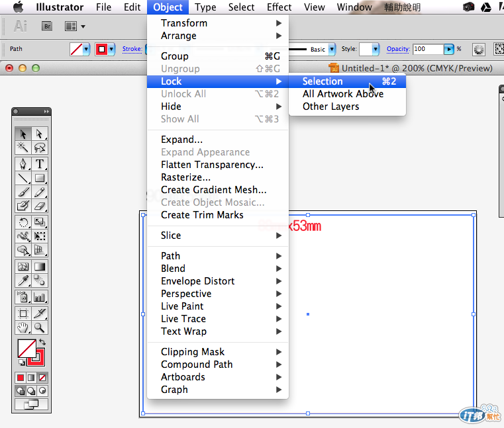Screen dimensions: 504x428
Task: Open the graphic Style dropdown
Action: pyautogui.click(x=376, y=50)
